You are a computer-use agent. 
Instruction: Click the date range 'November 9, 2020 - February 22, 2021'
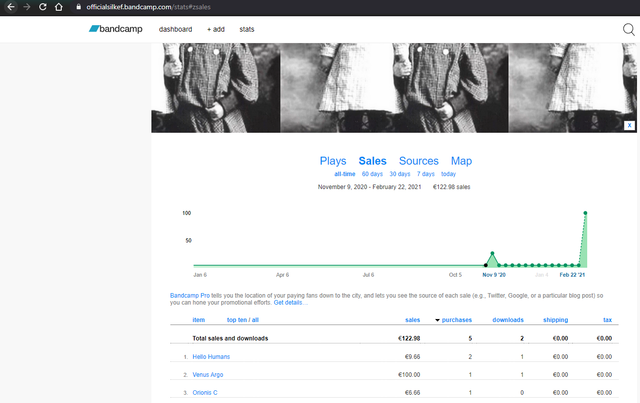click(x=369, y=187)
